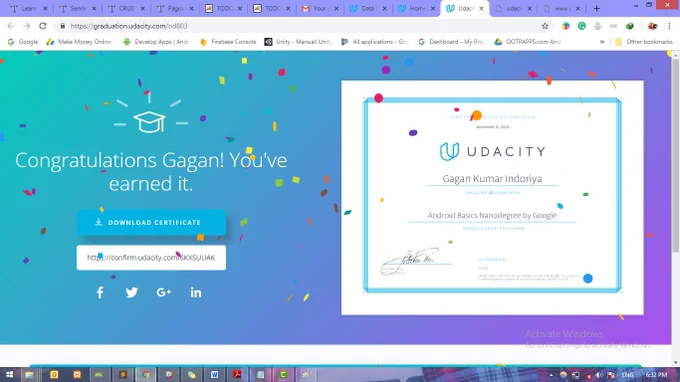The width and height of the screenshot is (680, 382).
Task: Open clock showing 6:32 PM
Action: click(656, 375)
